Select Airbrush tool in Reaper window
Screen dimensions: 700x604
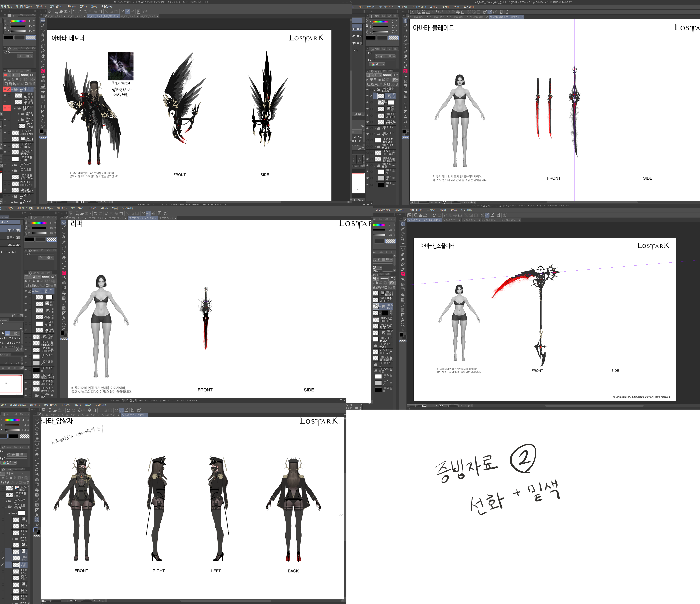pyautogui.click(x=64, y=278)
